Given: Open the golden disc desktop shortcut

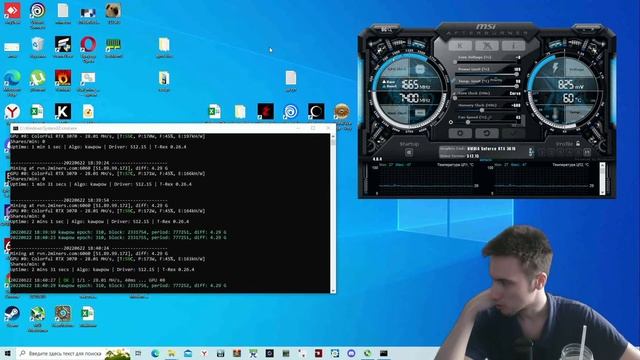Looking at the screenshot, I should coord(342,111).
